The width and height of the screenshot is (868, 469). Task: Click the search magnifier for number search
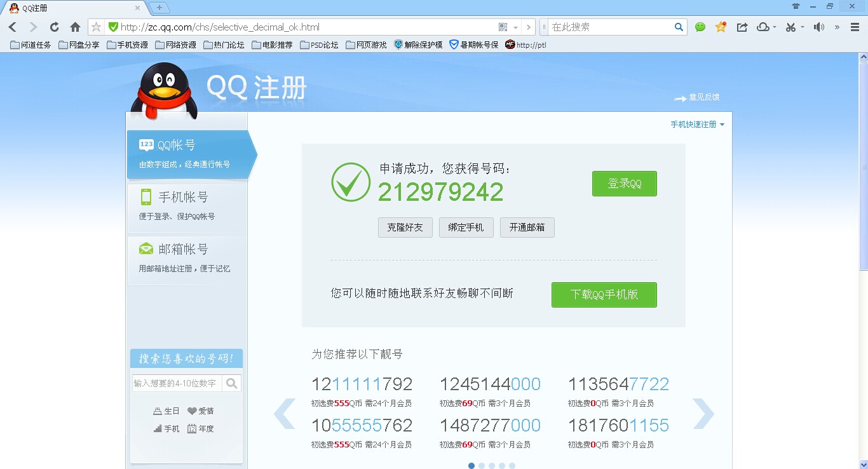pyautogui.click(x=231, y=383)
